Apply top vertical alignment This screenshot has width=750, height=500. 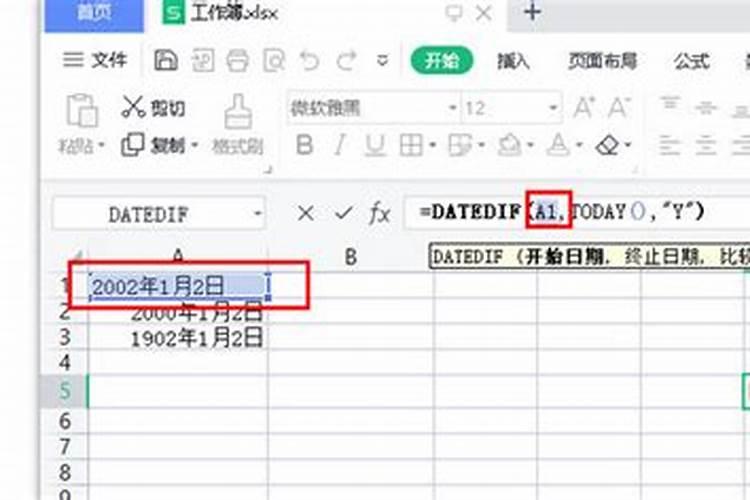click(670, 106)
